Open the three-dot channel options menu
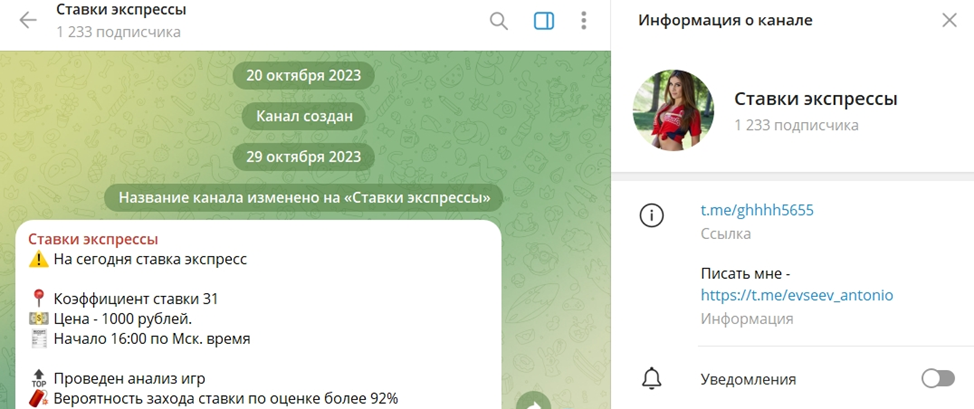The width and height of the screenshot is (974, 409). pyautogui.click(x=584, y=21)
